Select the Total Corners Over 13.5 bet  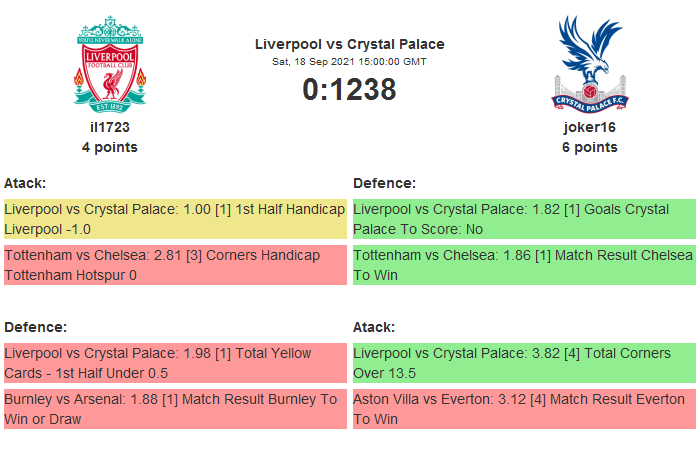point(524,363)
